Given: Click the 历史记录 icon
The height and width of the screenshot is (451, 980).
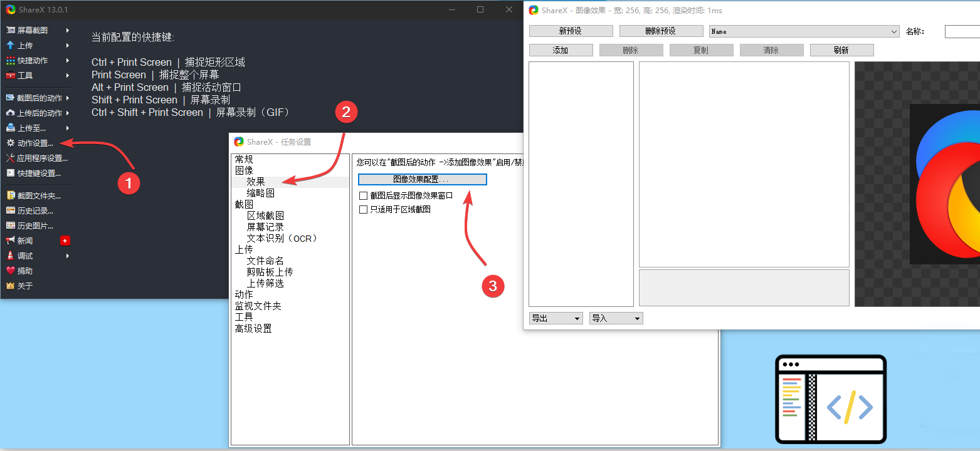Looking at the screenshot, I should click(10, 210).
